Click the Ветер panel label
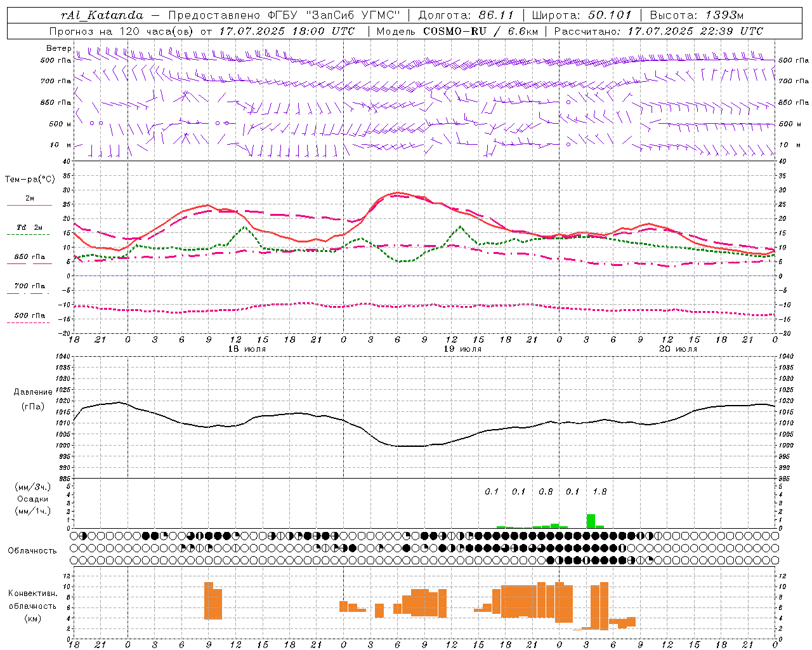The width and height of the screenshot is (812, 650). click(x=58, y=48)
